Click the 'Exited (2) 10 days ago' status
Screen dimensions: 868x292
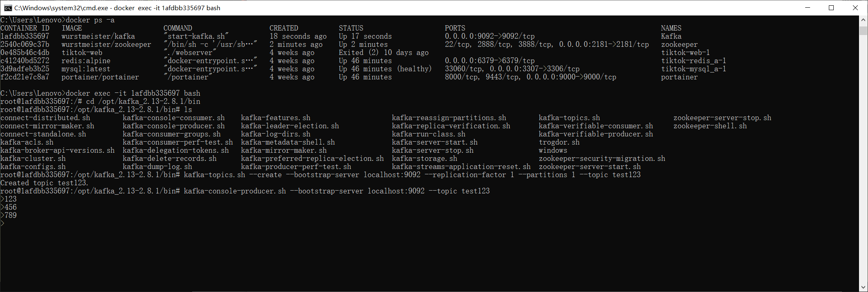click(383, 53)
